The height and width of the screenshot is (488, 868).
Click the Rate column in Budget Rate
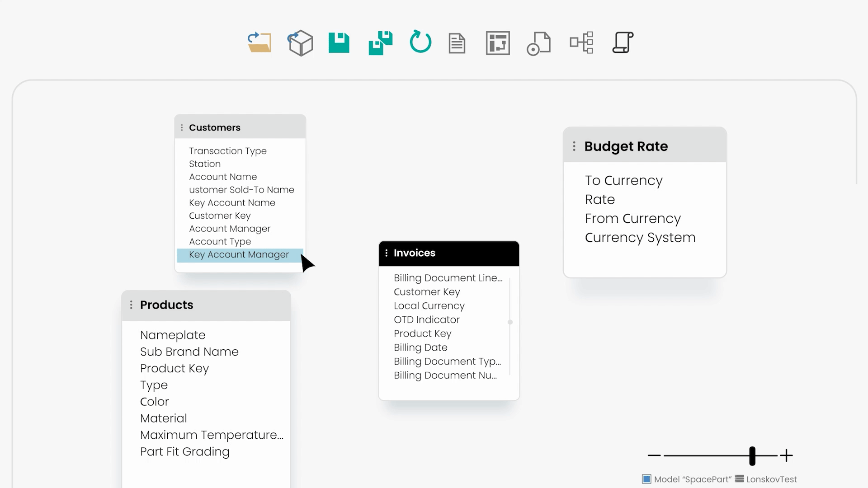point(600,200)
